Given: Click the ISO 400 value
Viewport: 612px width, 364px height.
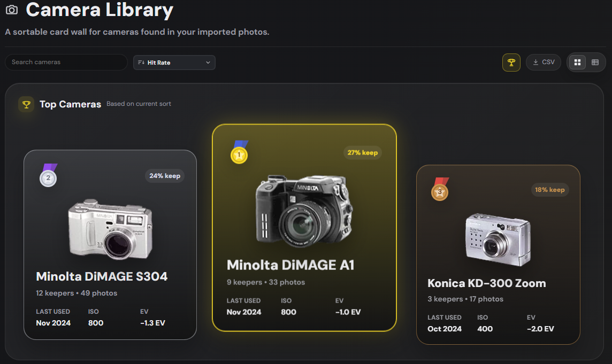Looking at the screenshot, I should point(485,329).
